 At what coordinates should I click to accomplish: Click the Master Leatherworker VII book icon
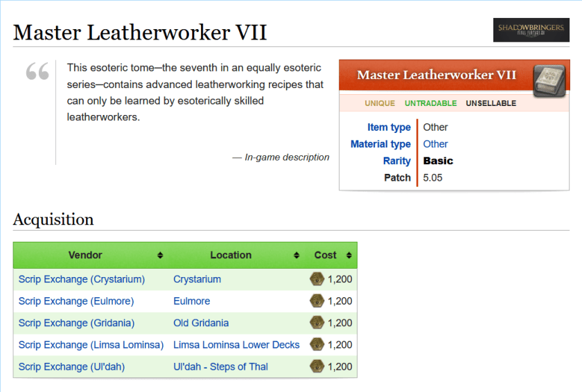coord(549,80)
